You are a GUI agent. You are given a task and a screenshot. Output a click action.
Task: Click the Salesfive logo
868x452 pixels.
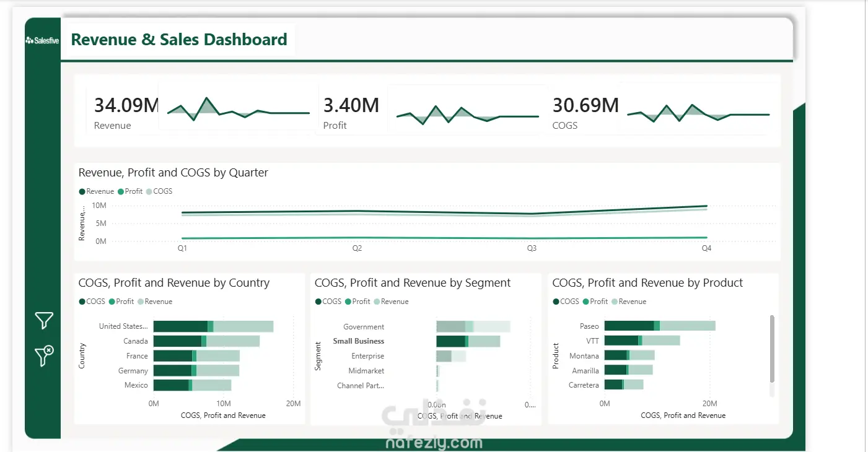[42, 41]
